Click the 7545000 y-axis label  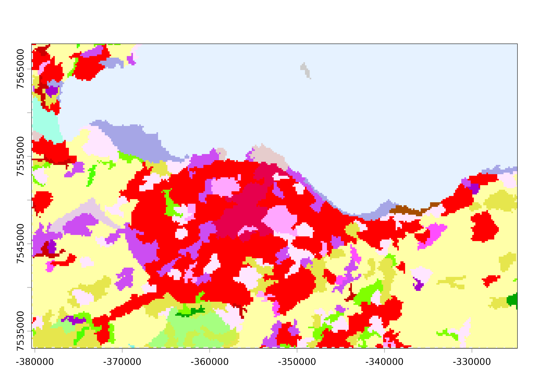tap(20, 244)
